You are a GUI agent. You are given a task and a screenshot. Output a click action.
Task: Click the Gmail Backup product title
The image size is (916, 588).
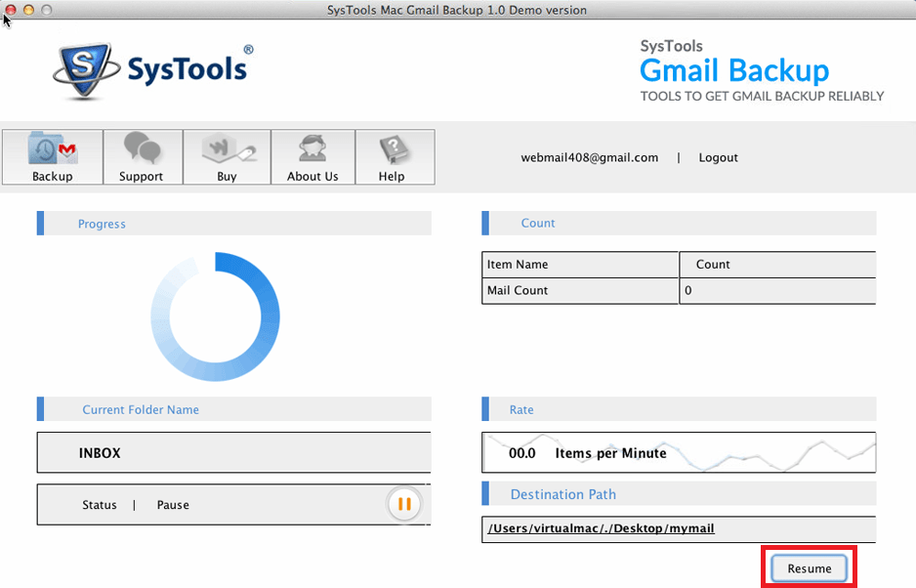point(734,70)
